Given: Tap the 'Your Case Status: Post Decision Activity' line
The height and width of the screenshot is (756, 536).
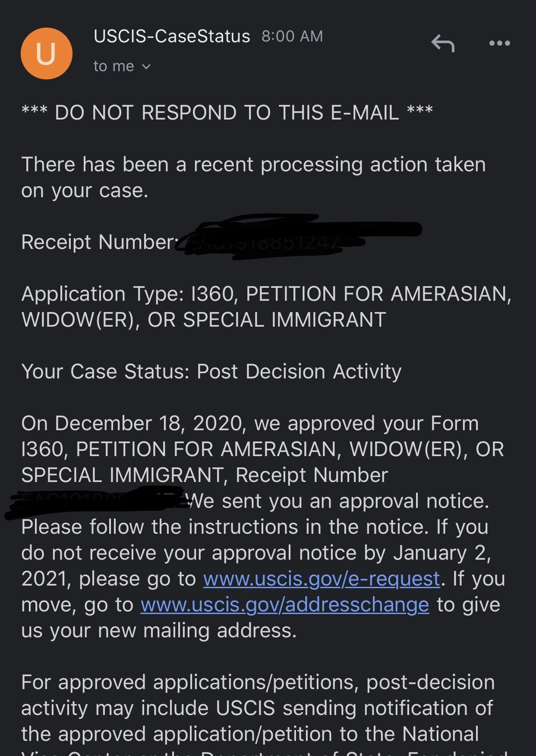Looking at the screenshot, I should (211, 372).
